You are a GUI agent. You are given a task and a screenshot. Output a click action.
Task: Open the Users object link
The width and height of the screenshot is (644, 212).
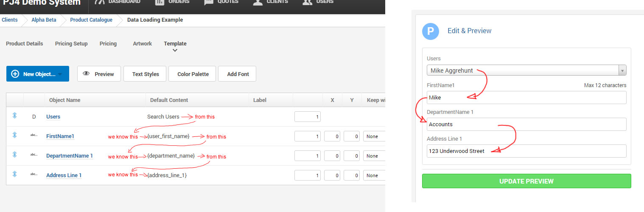click(53, 117)
